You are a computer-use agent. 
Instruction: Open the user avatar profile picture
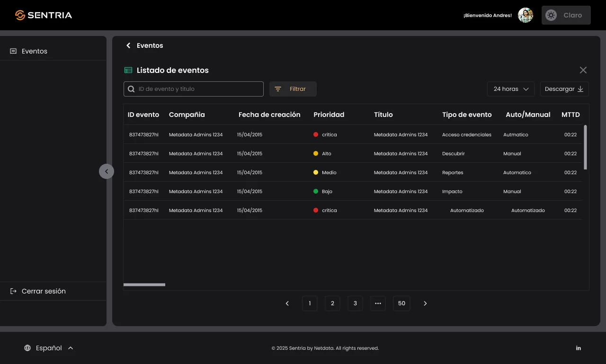[526, 15]
